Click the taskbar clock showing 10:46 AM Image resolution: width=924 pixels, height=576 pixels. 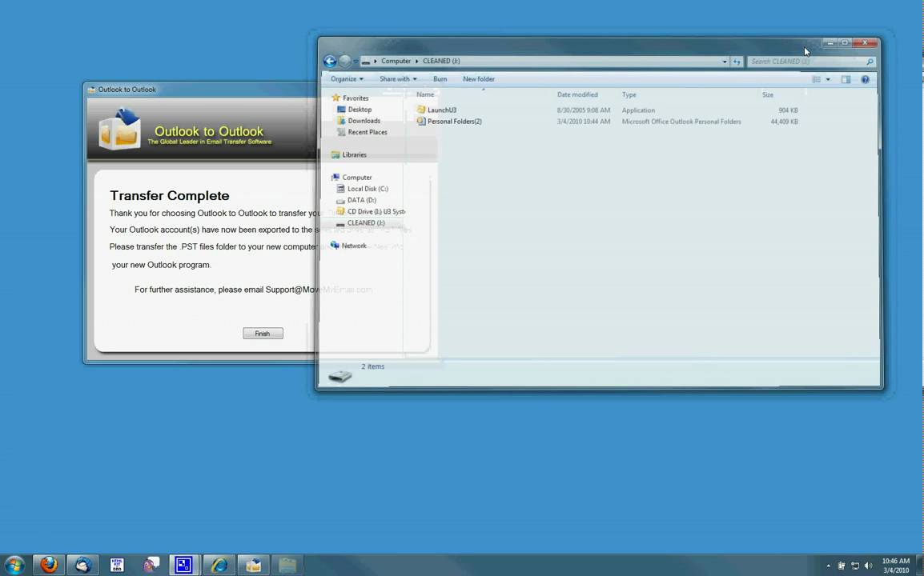pos(896,566)
